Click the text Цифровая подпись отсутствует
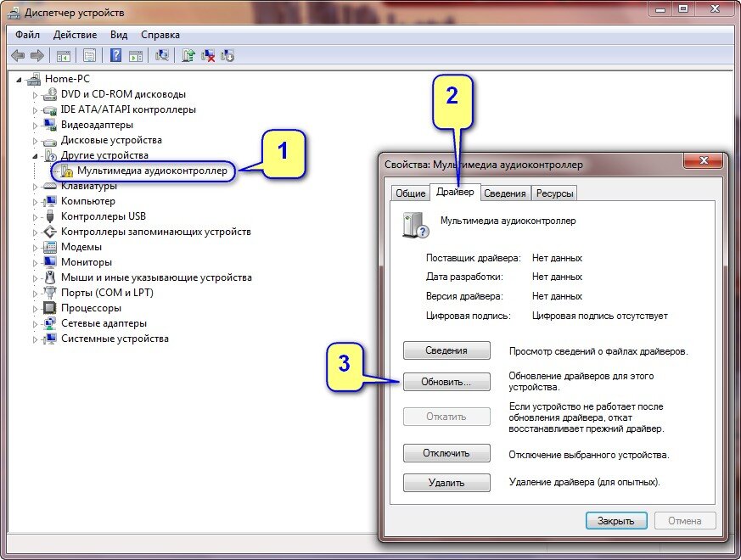741x560 pixels. (600, 316)
